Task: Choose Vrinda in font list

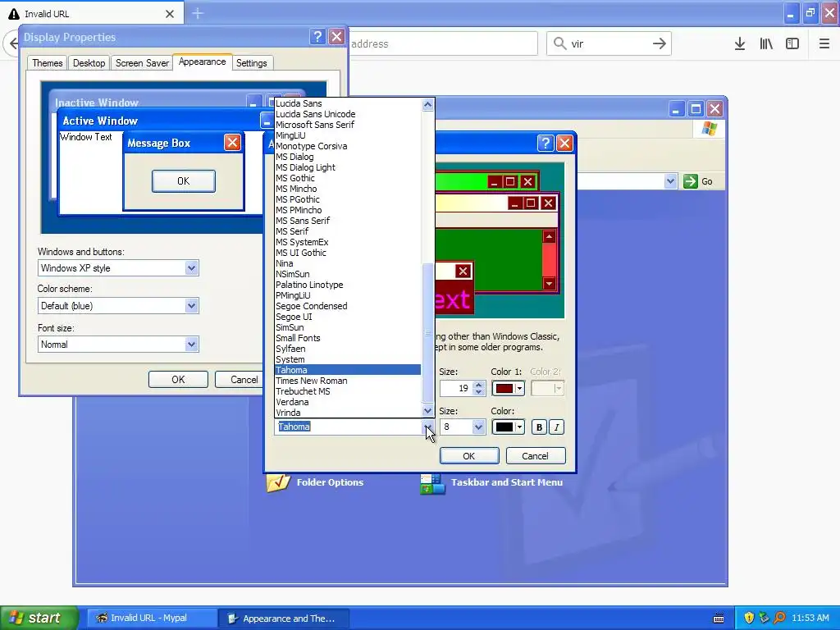Action: point(348,413)
